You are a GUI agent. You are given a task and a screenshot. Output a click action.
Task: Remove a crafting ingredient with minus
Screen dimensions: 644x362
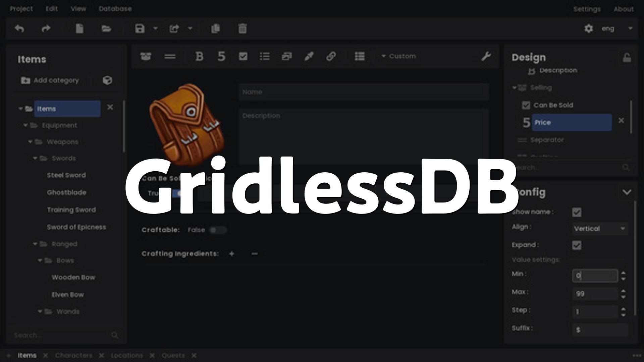click(255, 254)
